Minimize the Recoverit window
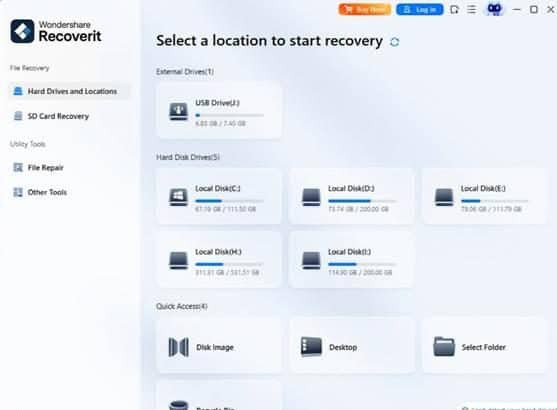This screenshot has width=557, height=410. coord(517,9)
